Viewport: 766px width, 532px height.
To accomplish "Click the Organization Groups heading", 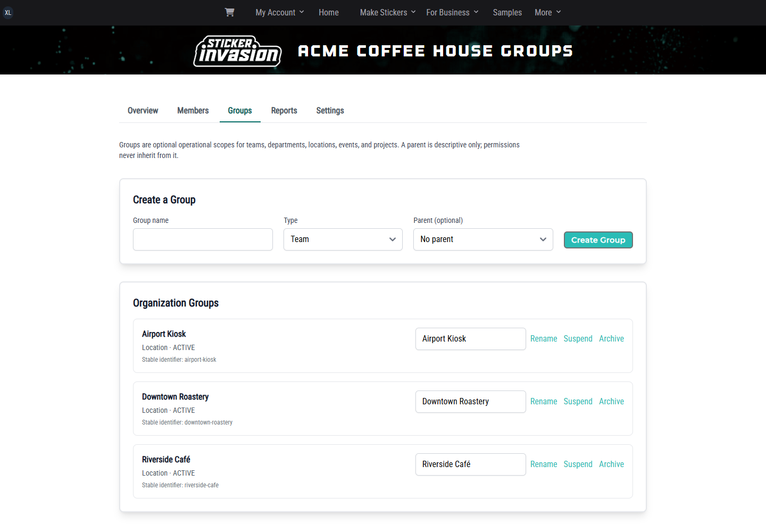I will [176, 303].
